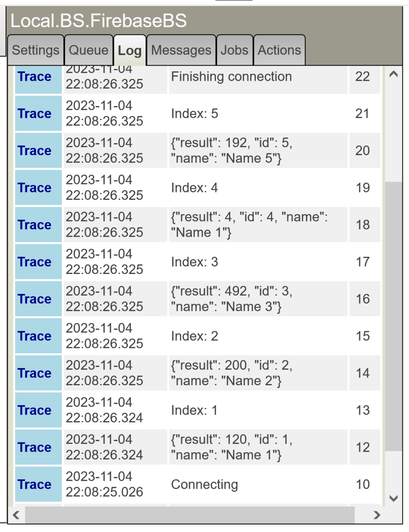
Task: Click the Trace label for entry 16
Action: coord(35,299)
